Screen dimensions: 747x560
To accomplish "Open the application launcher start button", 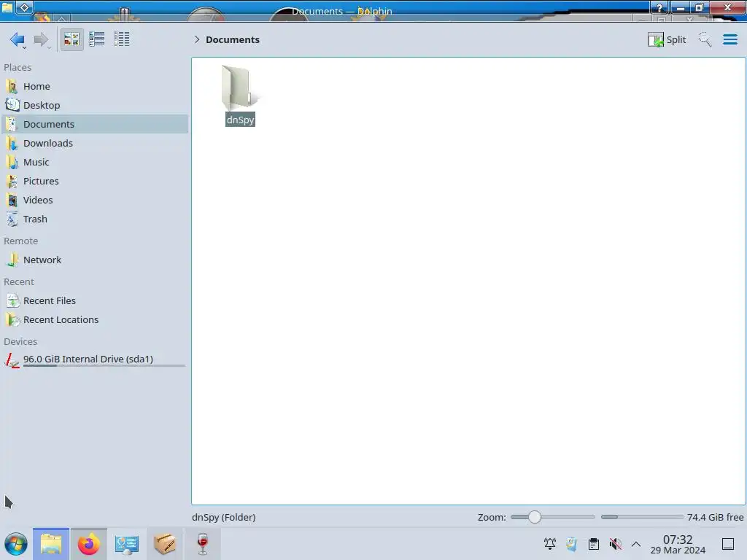I will point(16,544).
